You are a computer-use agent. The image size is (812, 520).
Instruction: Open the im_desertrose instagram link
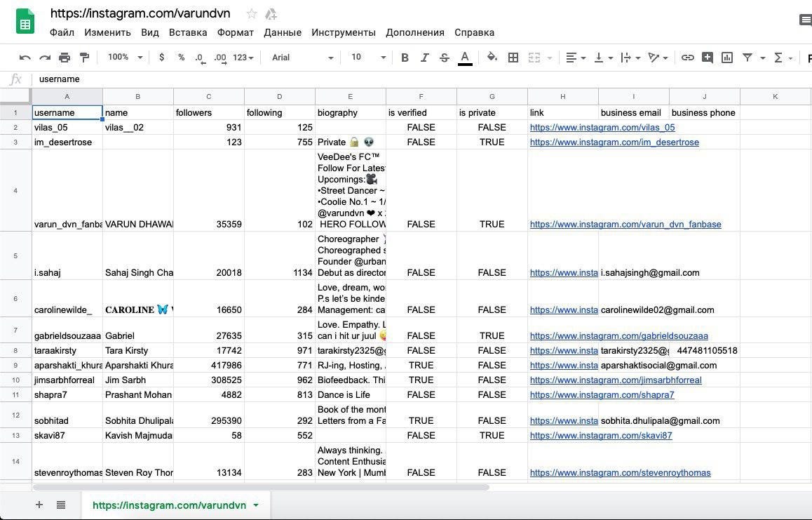pyautogui.click(x=614, y=142)
